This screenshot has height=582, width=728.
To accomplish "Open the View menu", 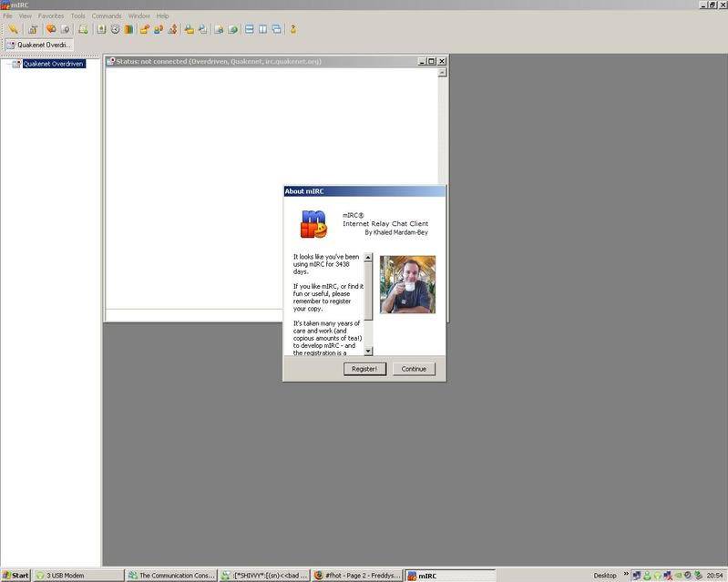I will coord(26,15).
